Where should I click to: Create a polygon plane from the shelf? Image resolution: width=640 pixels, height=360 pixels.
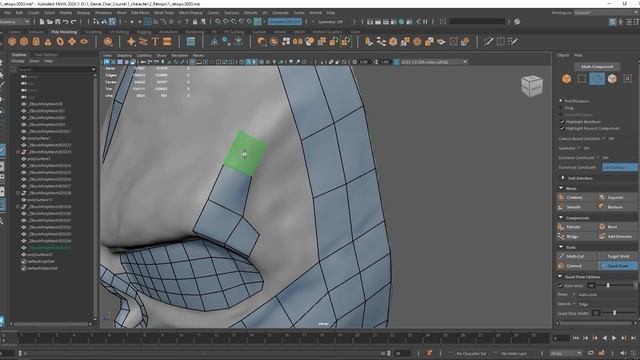coord(72,41)
